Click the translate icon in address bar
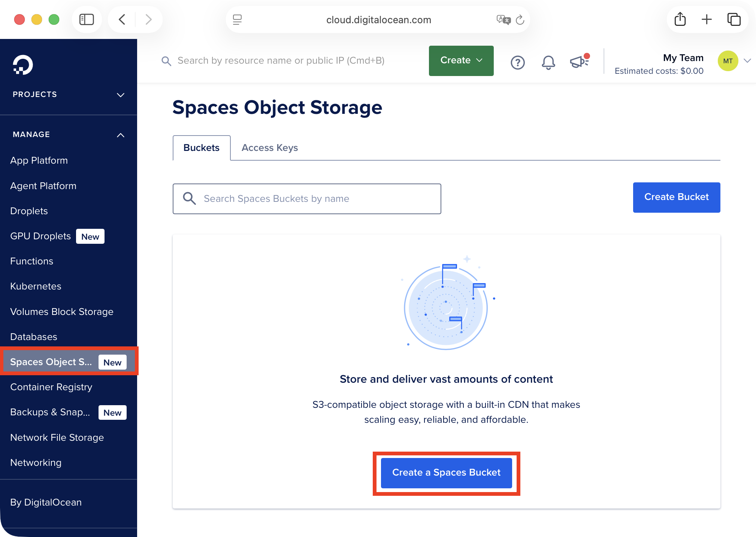Viewport: 756px width, 537px height. 503,20
